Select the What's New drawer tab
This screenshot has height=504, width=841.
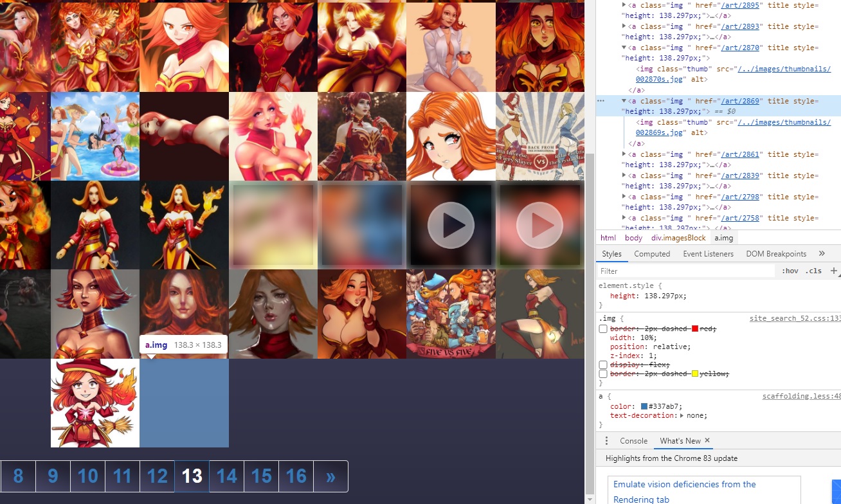[x=680, y=440]
